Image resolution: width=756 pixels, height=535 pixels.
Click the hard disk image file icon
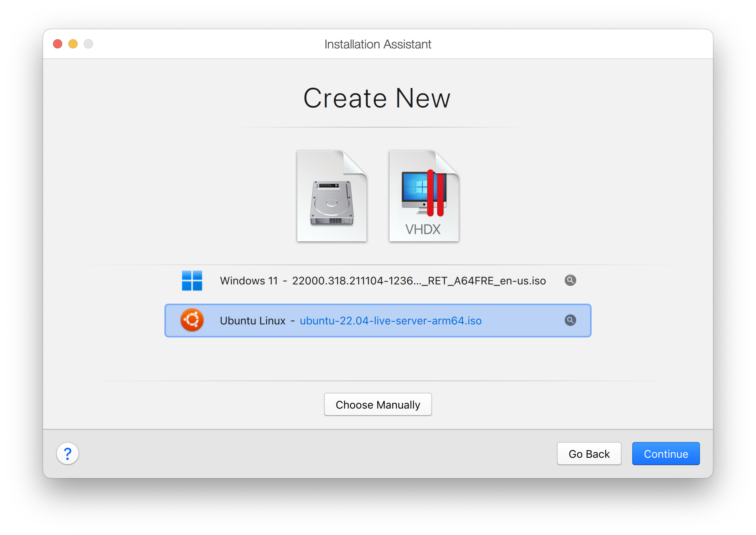[x=332, y=196]
